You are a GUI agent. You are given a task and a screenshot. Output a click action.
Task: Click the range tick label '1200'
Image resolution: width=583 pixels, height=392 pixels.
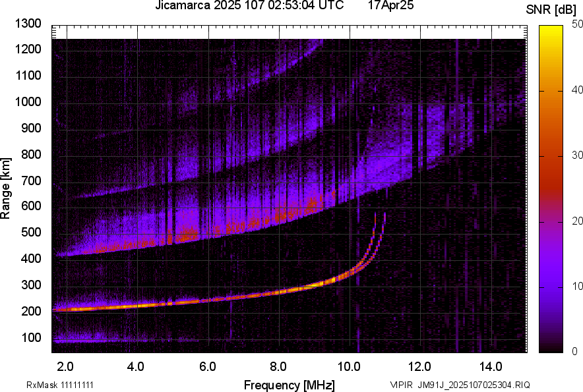28,49
